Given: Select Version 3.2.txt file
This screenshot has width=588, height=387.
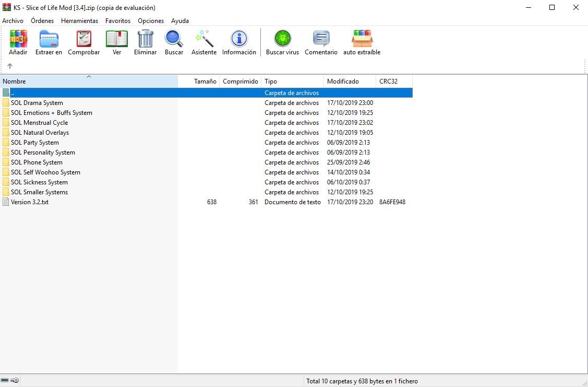Looking at the screenshot, I should (30, 202).
